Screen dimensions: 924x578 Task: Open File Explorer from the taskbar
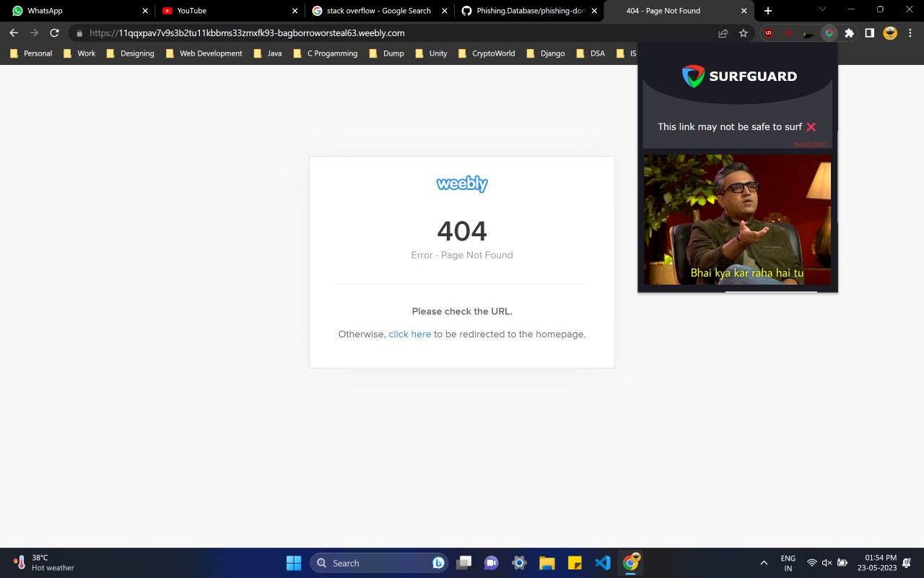[x=547, y=563]
